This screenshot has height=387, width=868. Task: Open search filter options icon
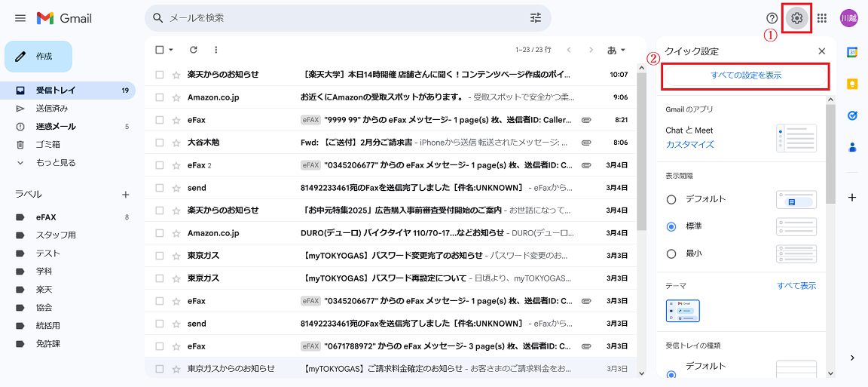point(536,17)
